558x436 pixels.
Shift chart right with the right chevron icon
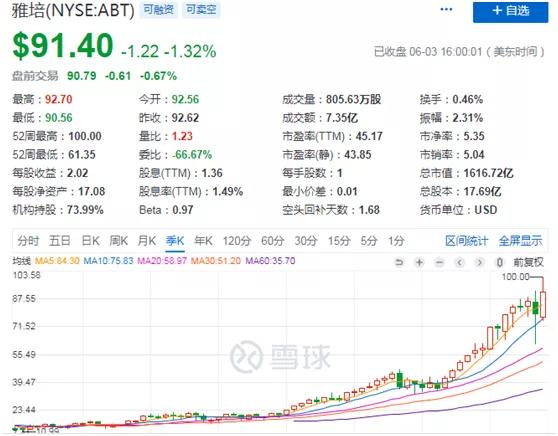click(x=479, y=263)
